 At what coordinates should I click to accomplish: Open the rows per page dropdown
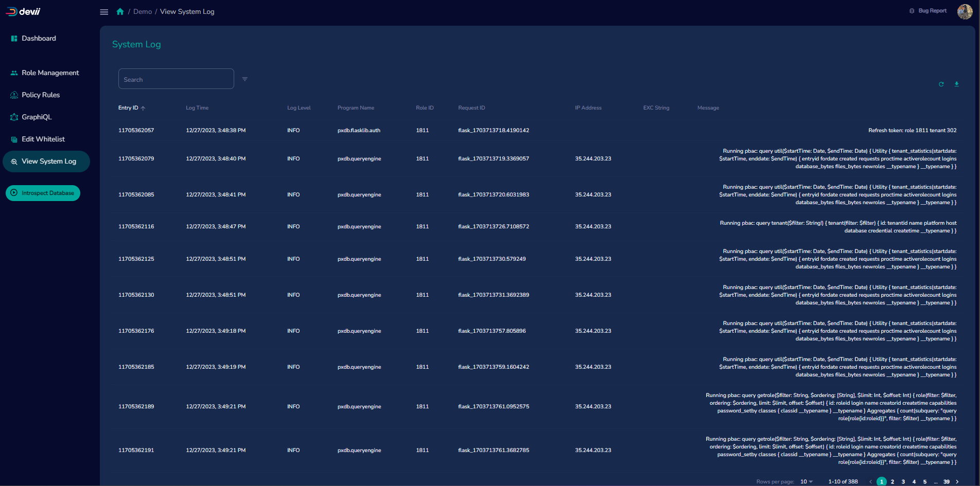pyautogui.click(x=807, y=481)
